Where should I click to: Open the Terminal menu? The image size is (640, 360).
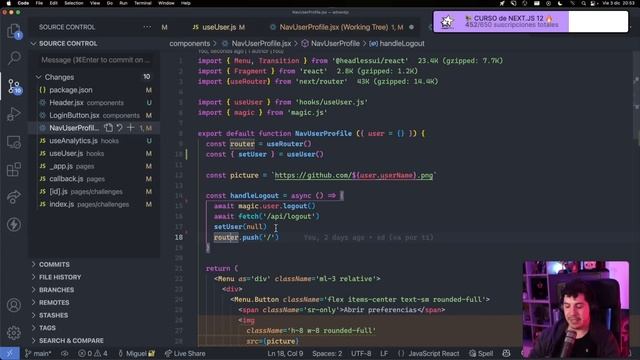click(x=142, y=3)
